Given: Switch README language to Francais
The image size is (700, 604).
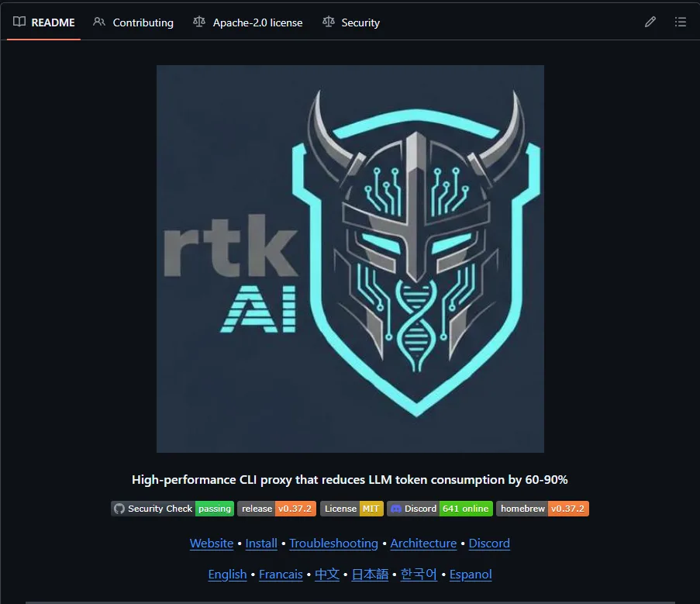Looking at the screenshot, I should pyautogui.click(x=281, y=575).
